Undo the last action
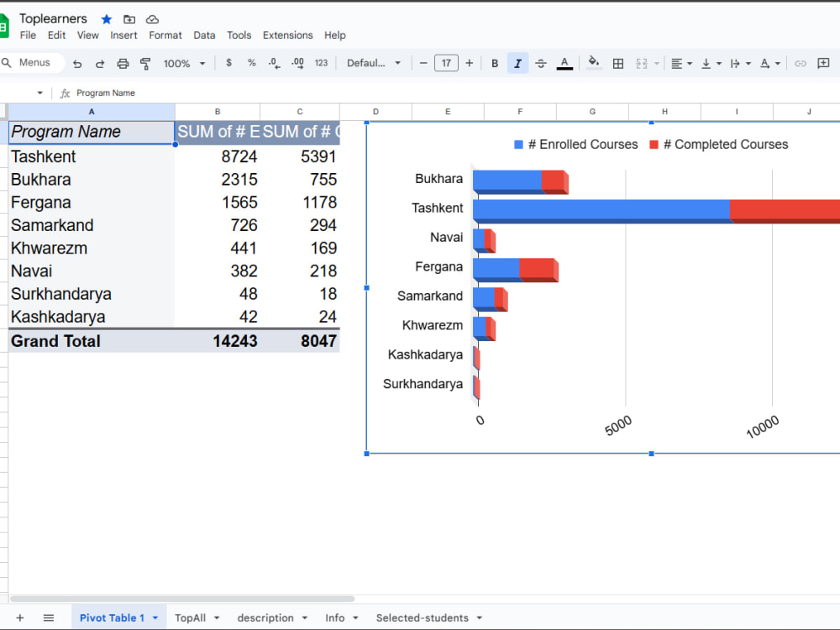 77,63
